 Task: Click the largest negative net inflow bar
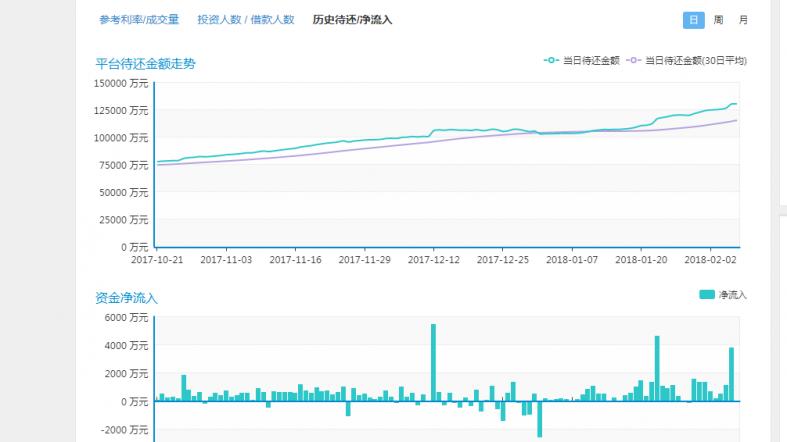(540, 419)
